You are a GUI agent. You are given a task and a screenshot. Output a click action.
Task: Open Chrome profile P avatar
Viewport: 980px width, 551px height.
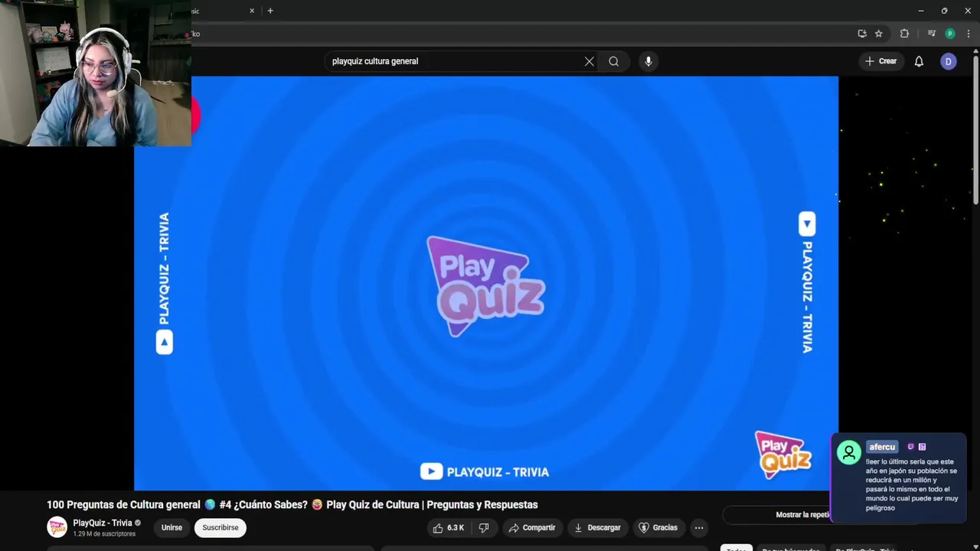(950, 34)
